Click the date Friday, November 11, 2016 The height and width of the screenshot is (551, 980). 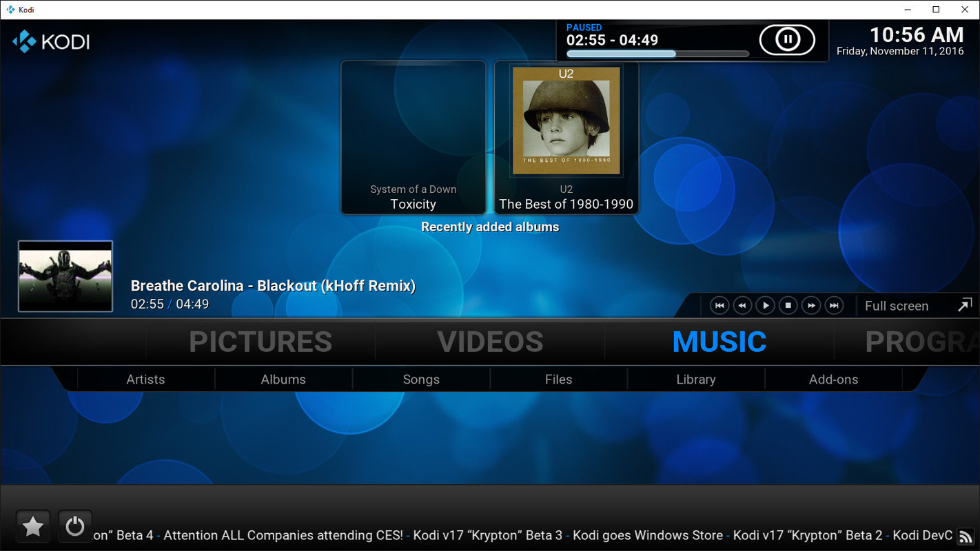(x=900, y=52)
